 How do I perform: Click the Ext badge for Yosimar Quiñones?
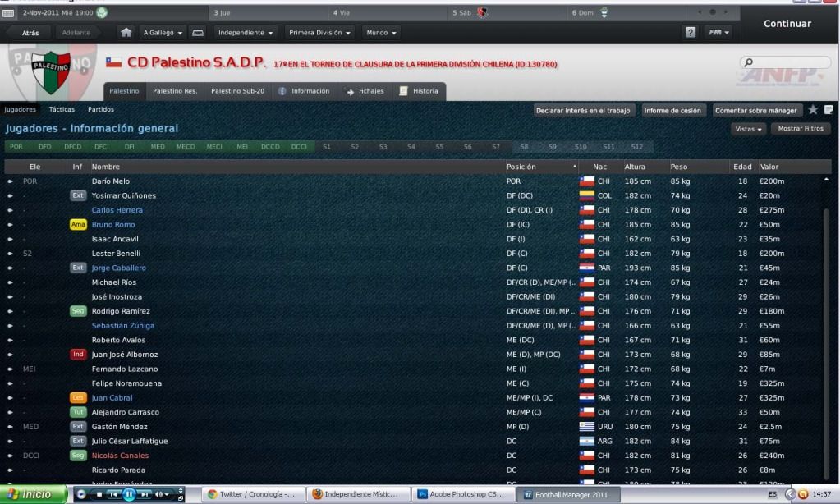click(x=78, y=195)
